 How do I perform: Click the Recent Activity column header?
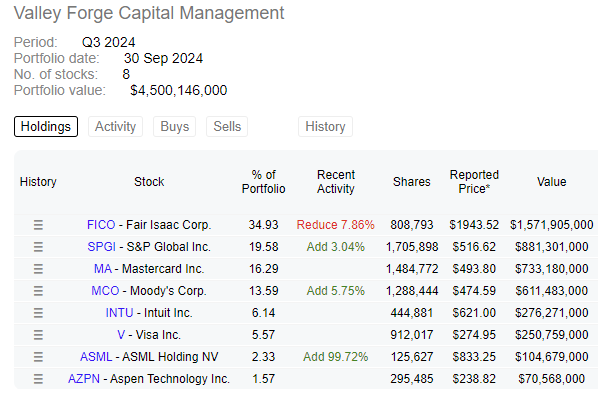click(x=336, y=182)
